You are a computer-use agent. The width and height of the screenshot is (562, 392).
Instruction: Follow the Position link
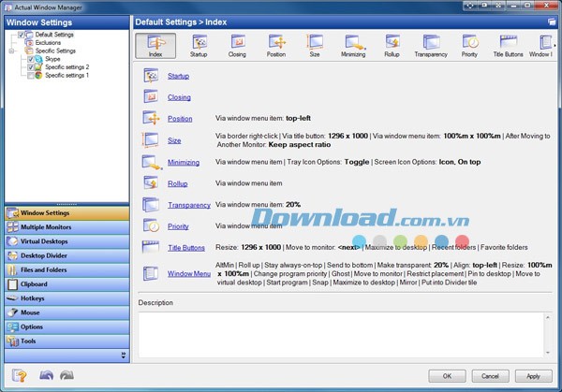(x=180, y=119)
